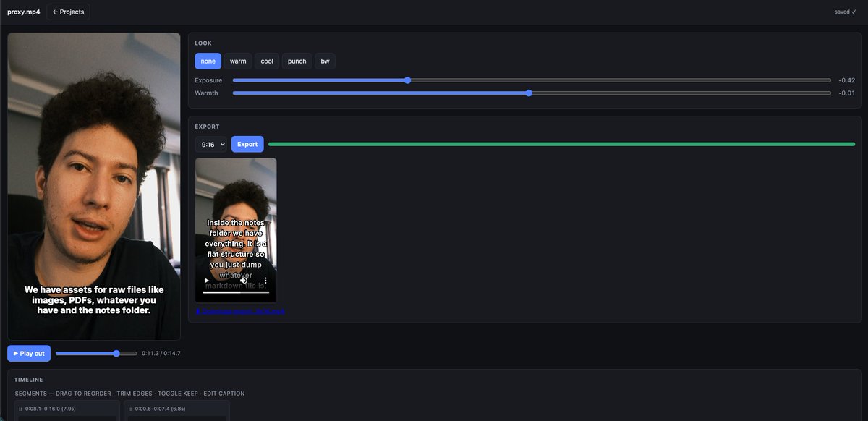Click the exported video thumbnail

click(236, 230)
